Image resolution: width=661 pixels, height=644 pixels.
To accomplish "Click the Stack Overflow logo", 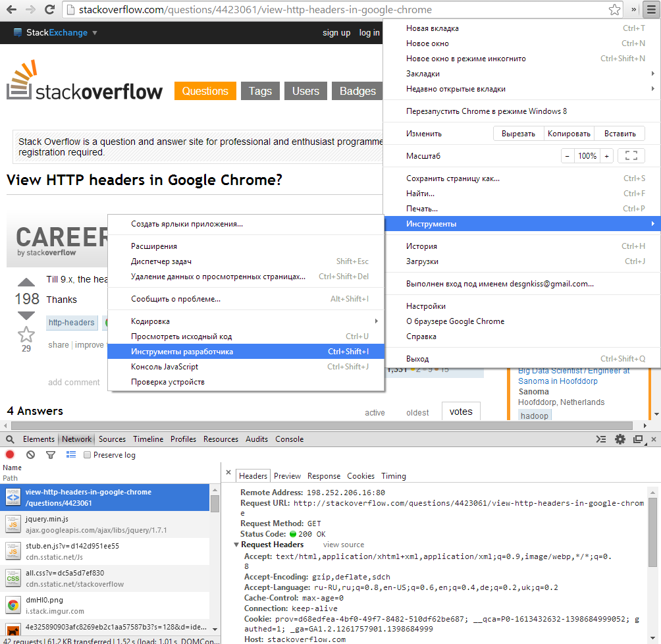I will pyautogui.click(x=84, y=80).
